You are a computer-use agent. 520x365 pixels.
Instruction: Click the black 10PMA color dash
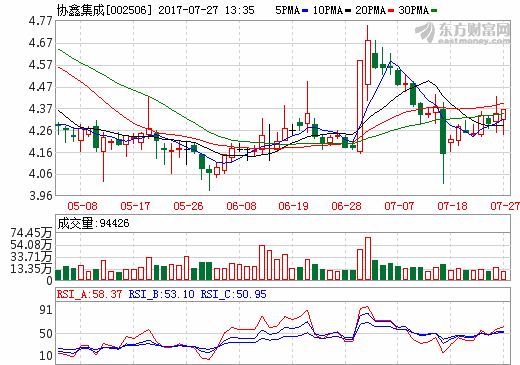348,11
